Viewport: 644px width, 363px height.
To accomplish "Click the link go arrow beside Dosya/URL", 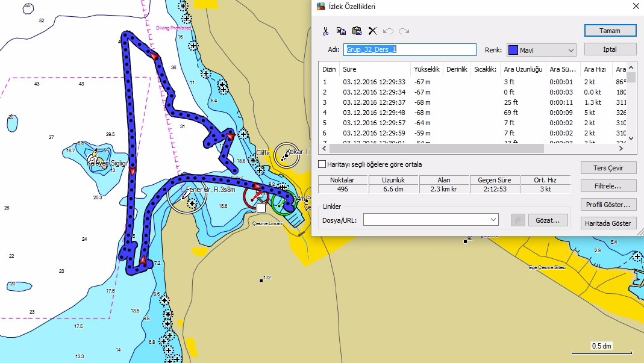I will (518, 220).
